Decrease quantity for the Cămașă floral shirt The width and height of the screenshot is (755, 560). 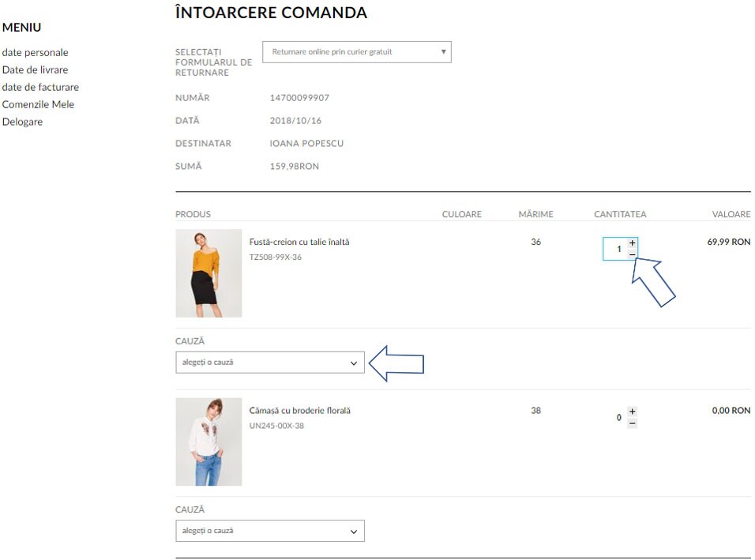click(x=633, y=423)
